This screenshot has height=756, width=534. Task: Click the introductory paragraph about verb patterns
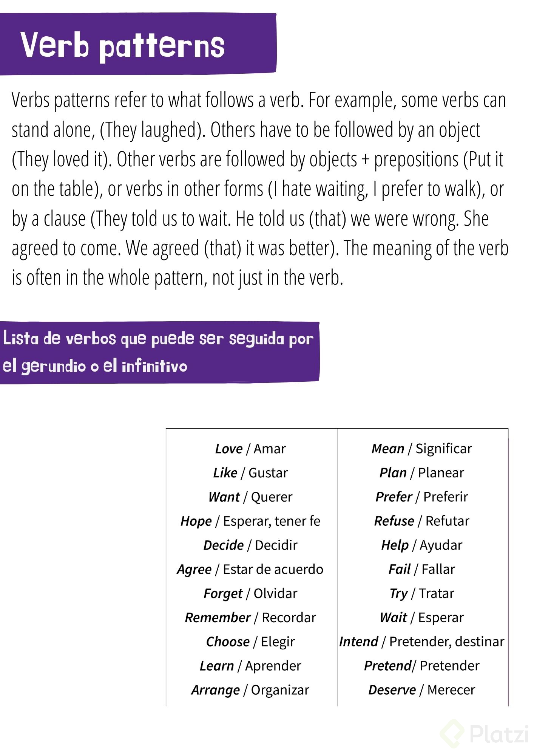tap(260, 189)
